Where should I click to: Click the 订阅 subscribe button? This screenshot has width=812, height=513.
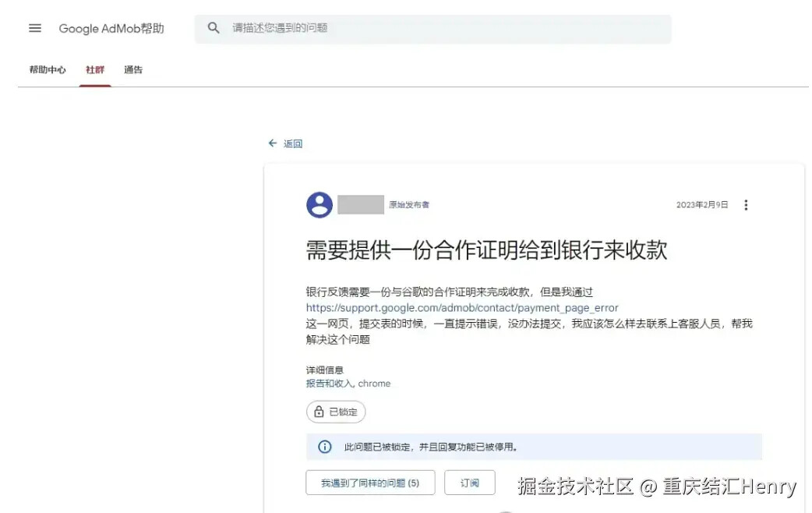click(470, 483)
